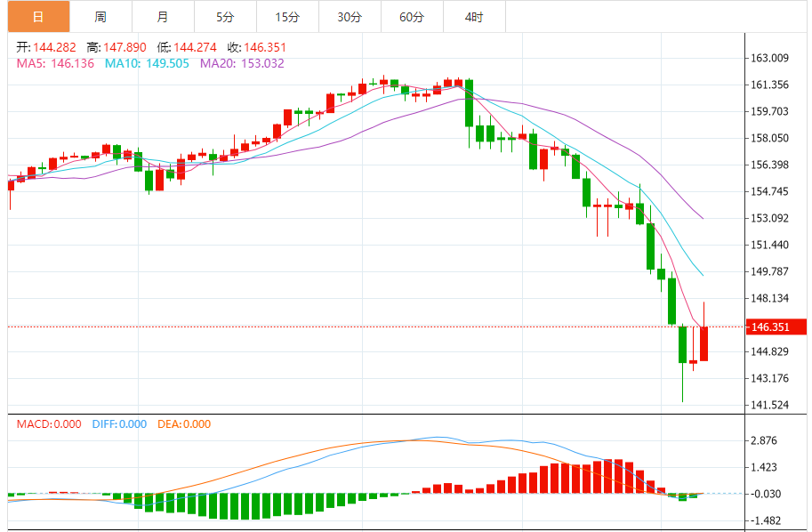
Task: Open the 15分 timeframe tab
Action: click(287, 17)
